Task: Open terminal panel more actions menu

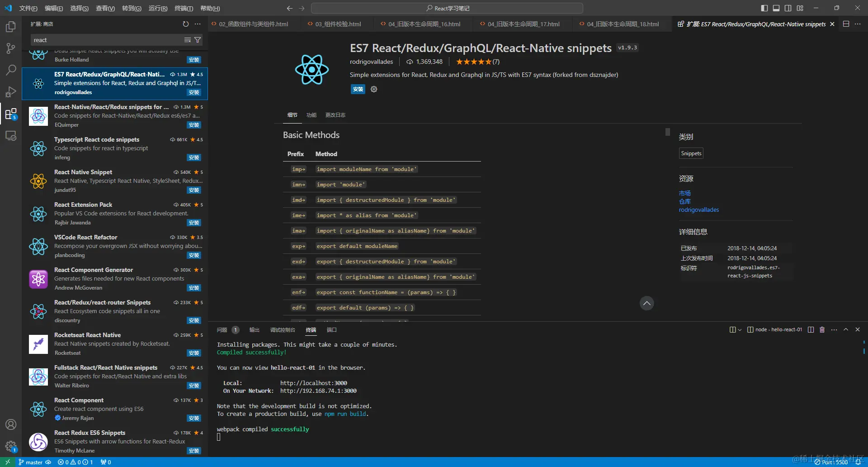Action: tap(834, 330)
